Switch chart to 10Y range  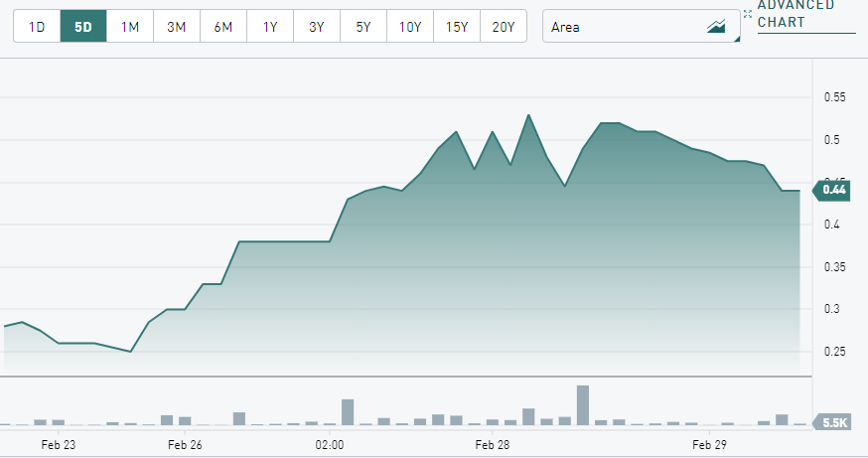(409, 26)
